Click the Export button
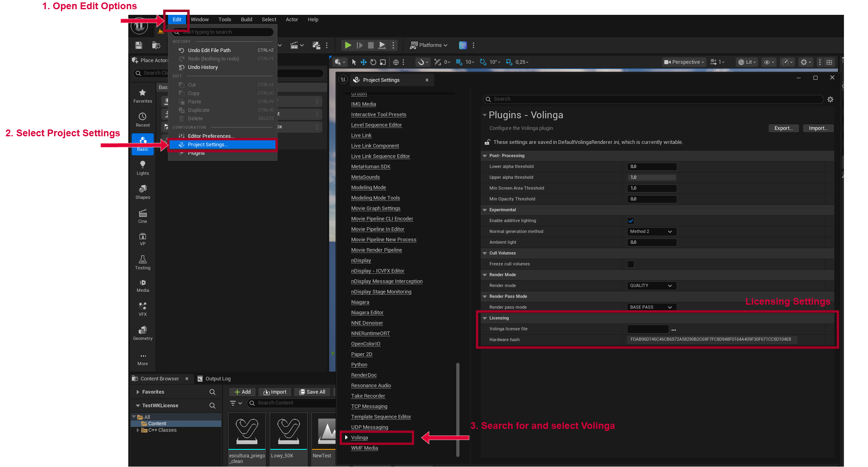Screen dimensions: 868x467 pos(783,128)
